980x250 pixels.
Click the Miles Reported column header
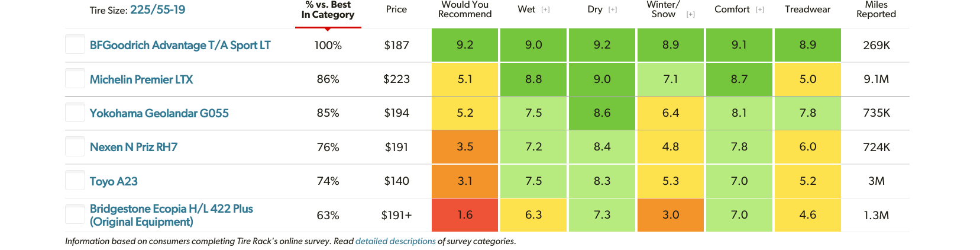[x=876, y=9]
